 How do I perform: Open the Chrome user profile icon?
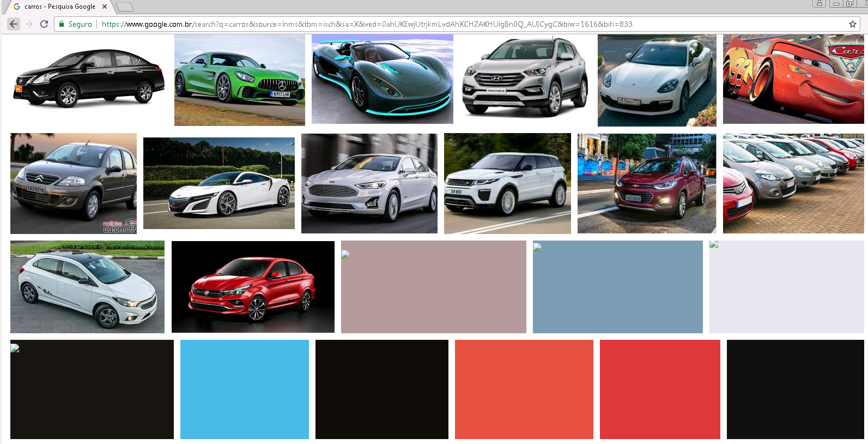point(819,3)
